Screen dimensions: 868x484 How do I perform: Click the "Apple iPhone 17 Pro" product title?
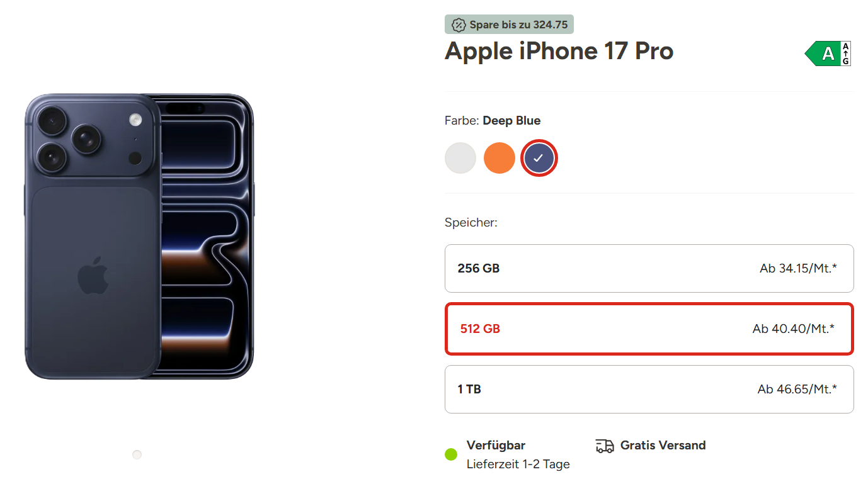(559, 51)
